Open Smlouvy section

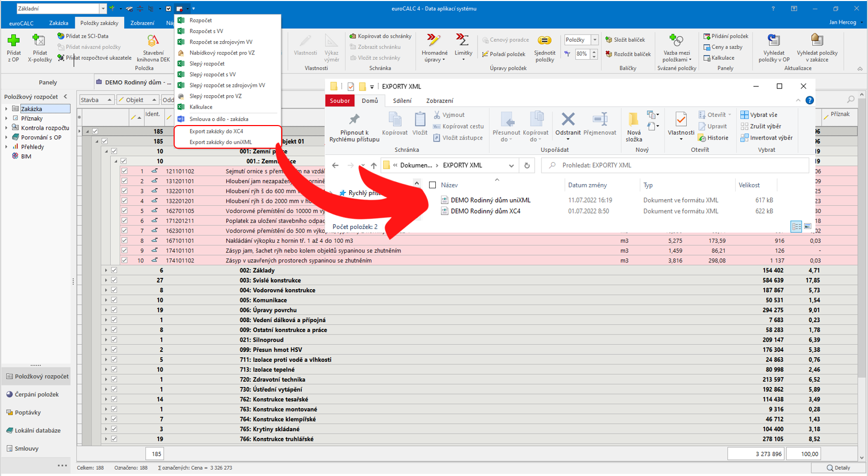coord(36,448)
